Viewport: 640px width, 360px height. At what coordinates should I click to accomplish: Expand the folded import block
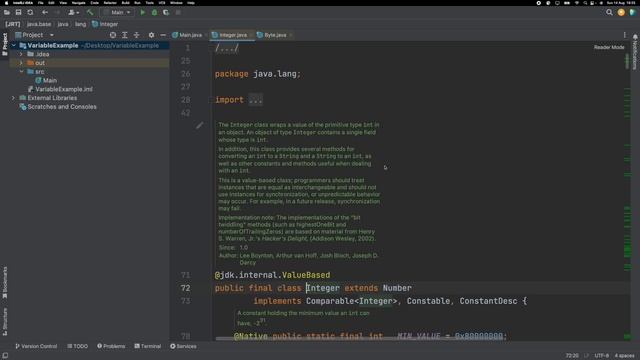point(256,100)
